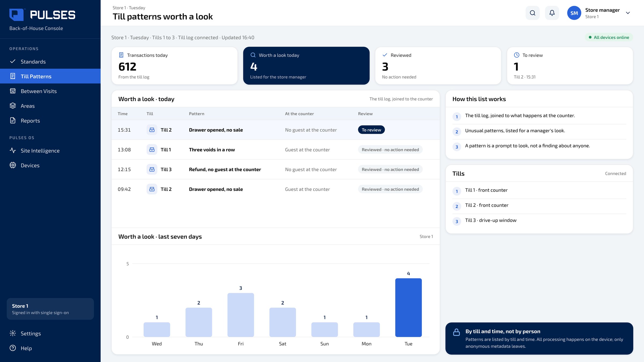Open the Reviewed summary card
Screen dimensions: 644x362
pos(438,66)
